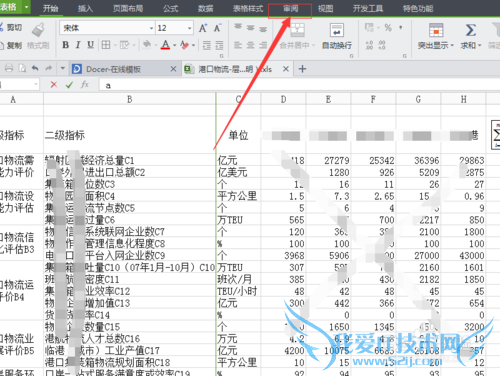This screenshot has height=376, width=500.
Task: Click the 复制 (copy) button
Action: [x=11, y=45]
